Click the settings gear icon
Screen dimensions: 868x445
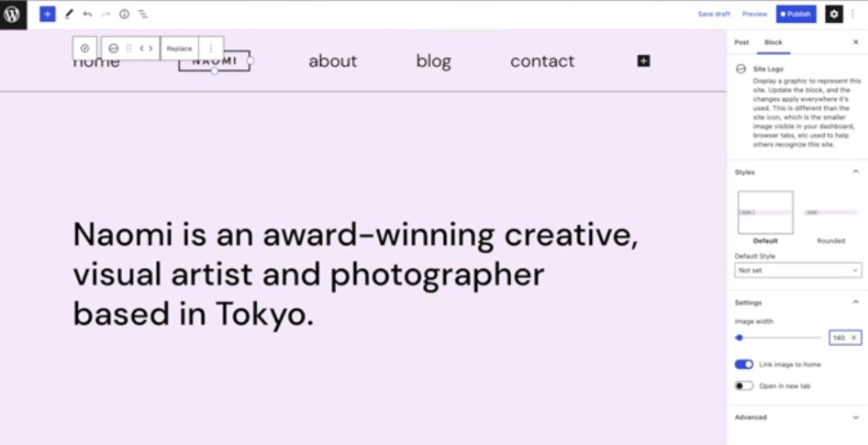pos(833,14)
